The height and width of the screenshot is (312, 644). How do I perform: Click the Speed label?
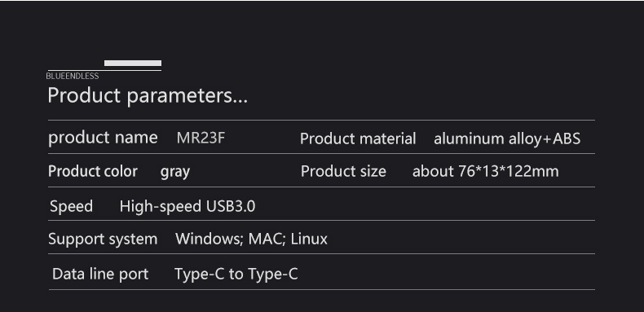[x=71, y=206]
